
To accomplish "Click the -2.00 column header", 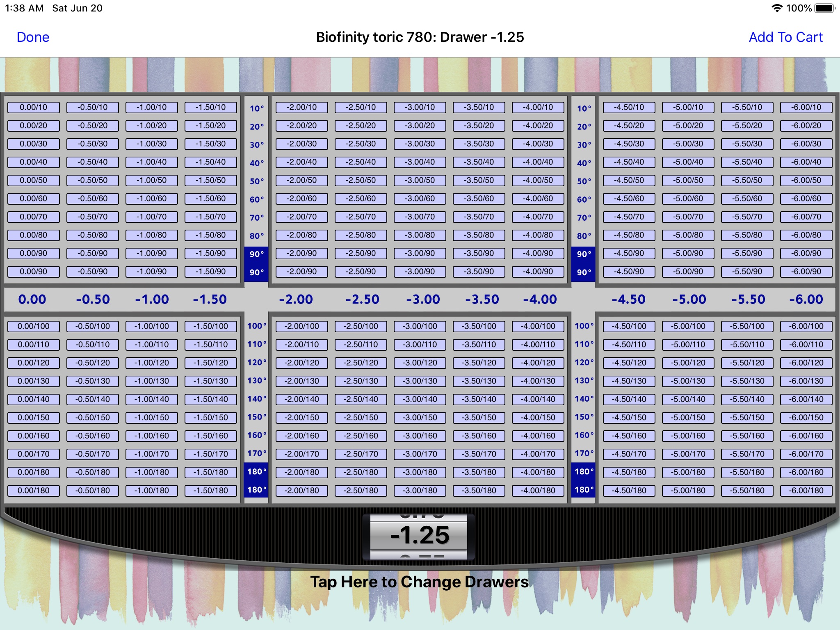I will pos(296,299).
